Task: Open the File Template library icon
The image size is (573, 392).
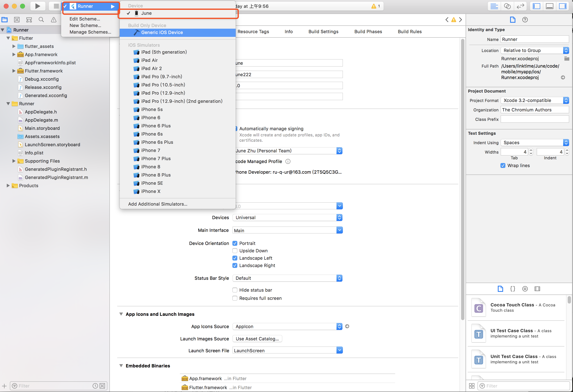Action: (500, 289)
